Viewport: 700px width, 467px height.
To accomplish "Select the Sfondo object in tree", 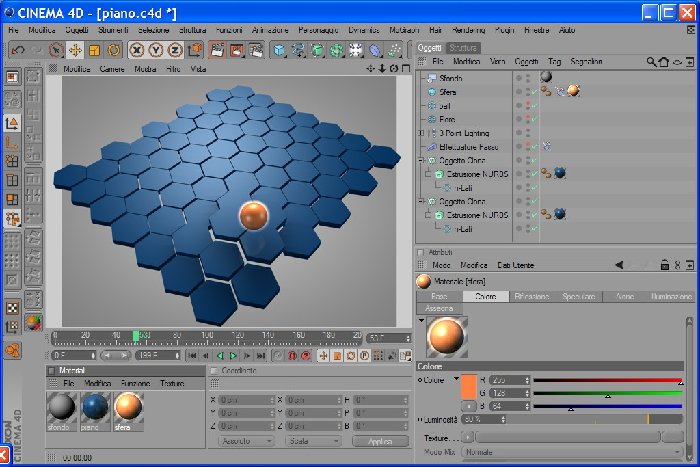I will pyautogui.click(x=450, y=78).
